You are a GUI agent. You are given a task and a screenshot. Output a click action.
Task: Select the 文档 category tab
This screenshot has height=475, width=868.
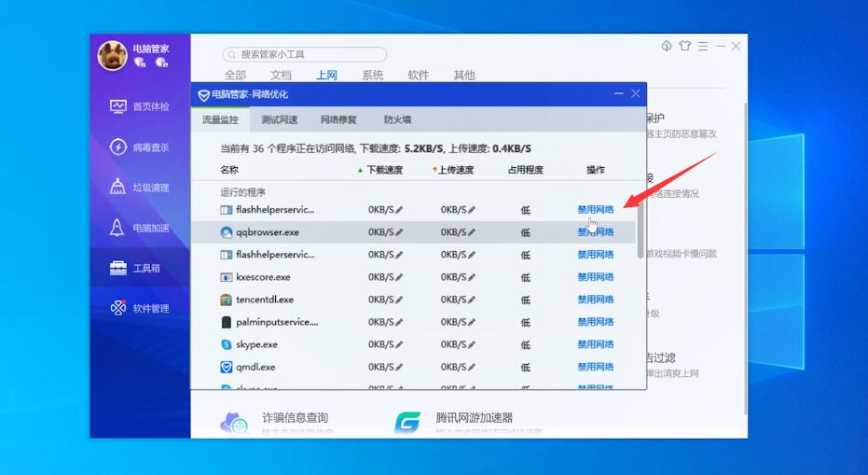click(x=282, y=75)
